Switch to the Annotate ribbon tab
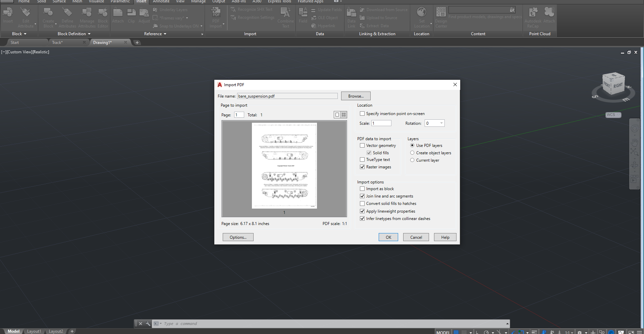The width and height of the screenshot is (644, 334). [x=161, y=2]
